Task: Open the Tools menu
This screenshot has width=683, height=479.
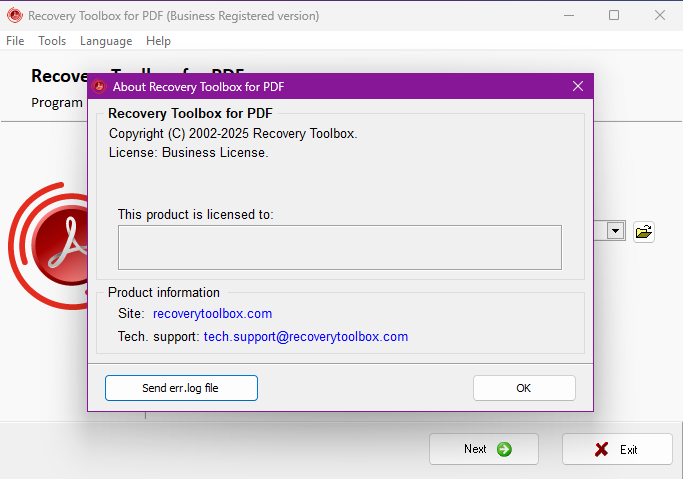Action: pyautogui.click(x=52, y=41)
